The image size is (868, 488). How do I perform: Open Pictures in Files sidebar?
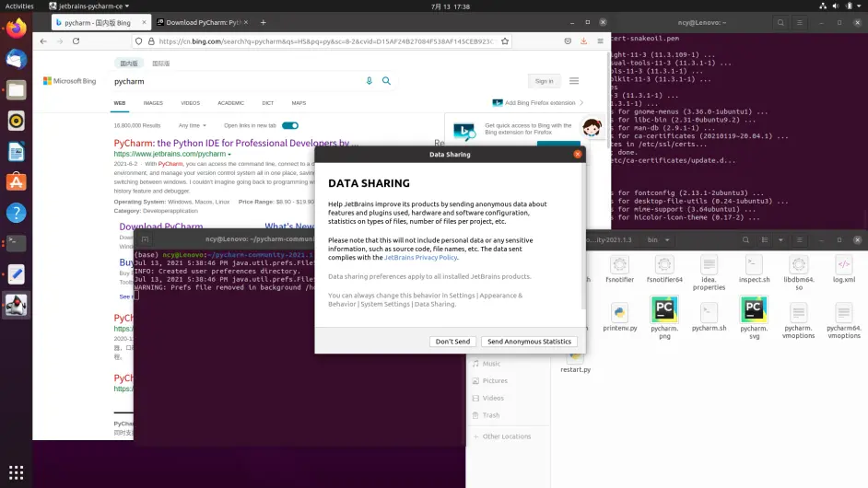(495, 380)
